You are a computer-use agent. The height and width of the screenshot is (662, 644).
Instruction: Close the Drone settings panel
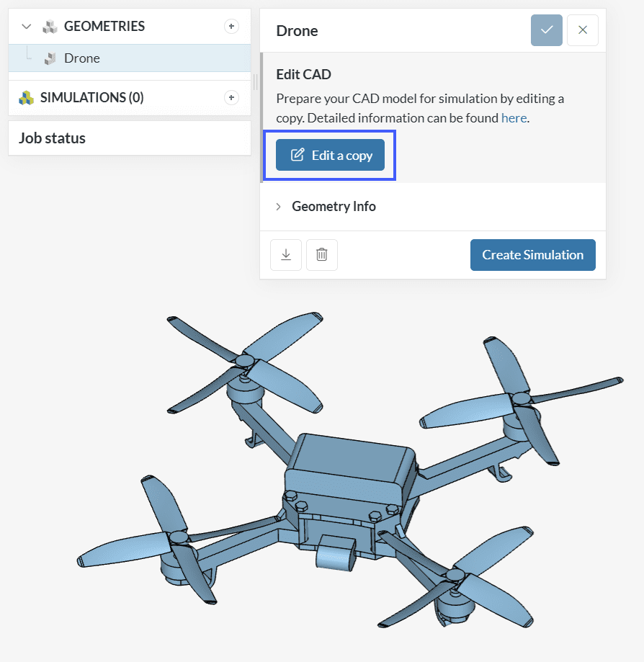[x=583, y=30]
